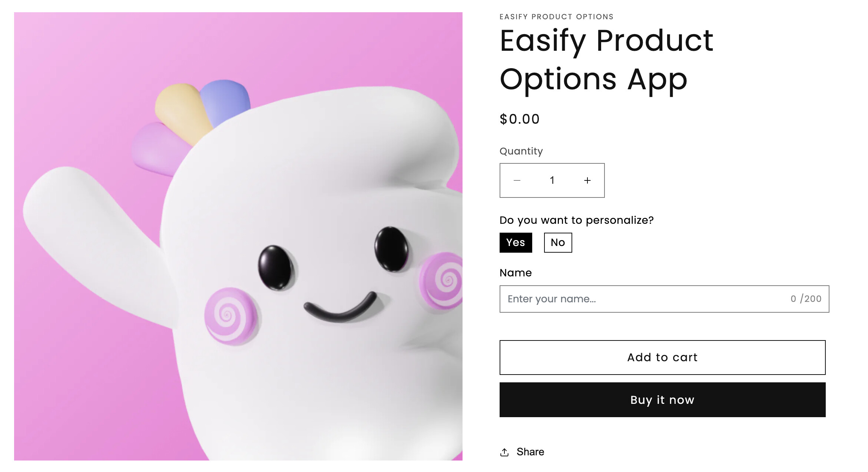Open the mascot product image
Viewport: 868px width, 472px height.
238,236
